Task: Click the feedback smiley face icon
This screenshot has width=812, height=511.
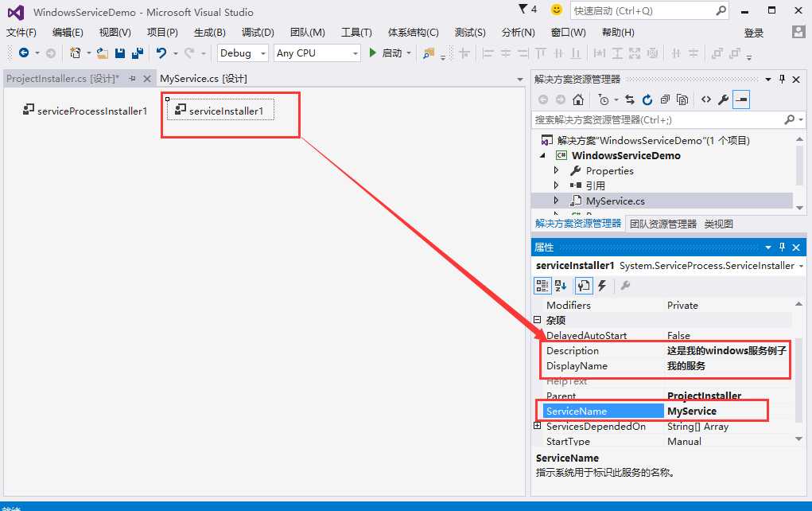Action: click(557, 10)
